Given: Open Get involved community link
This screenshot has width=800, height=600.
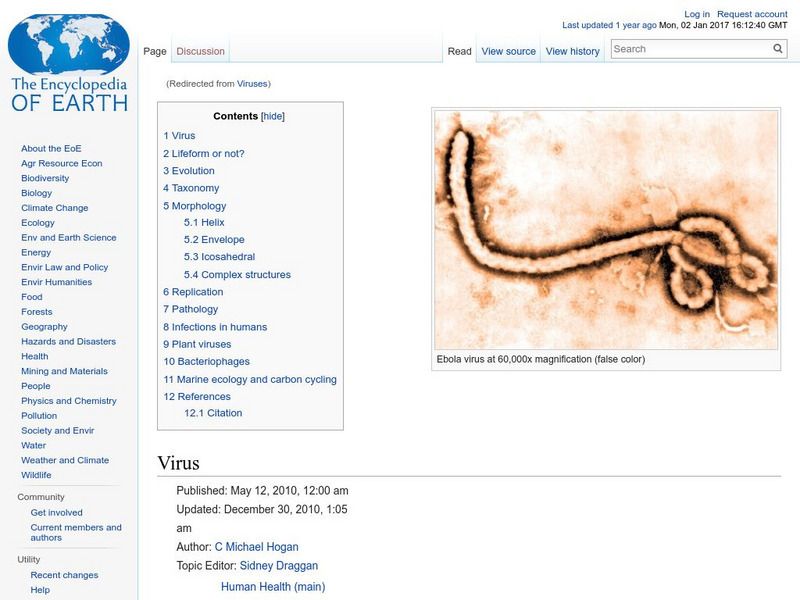Looking at the screenshot, I should tap(56, 512).
